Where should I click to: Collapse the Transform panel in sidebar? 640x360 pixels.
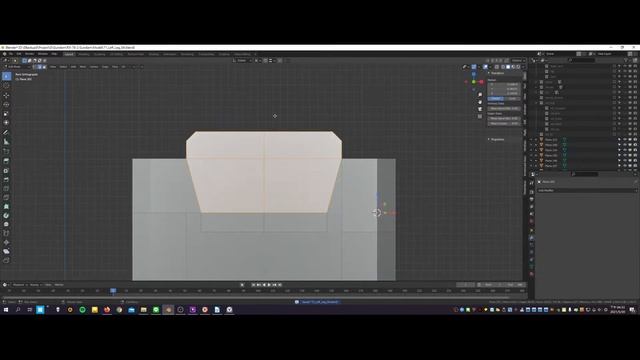[497, 73]
